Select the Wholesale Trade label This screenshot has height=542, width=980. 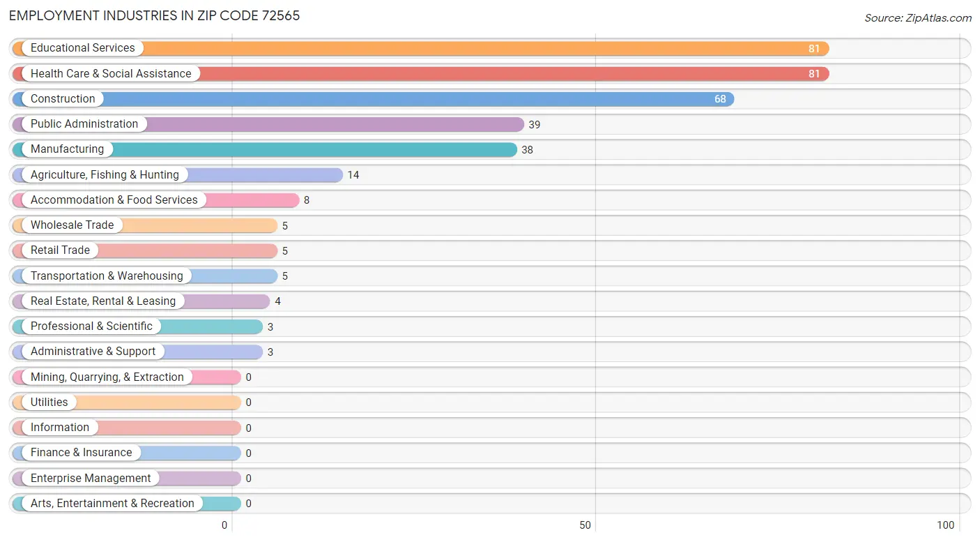[72, 225]
